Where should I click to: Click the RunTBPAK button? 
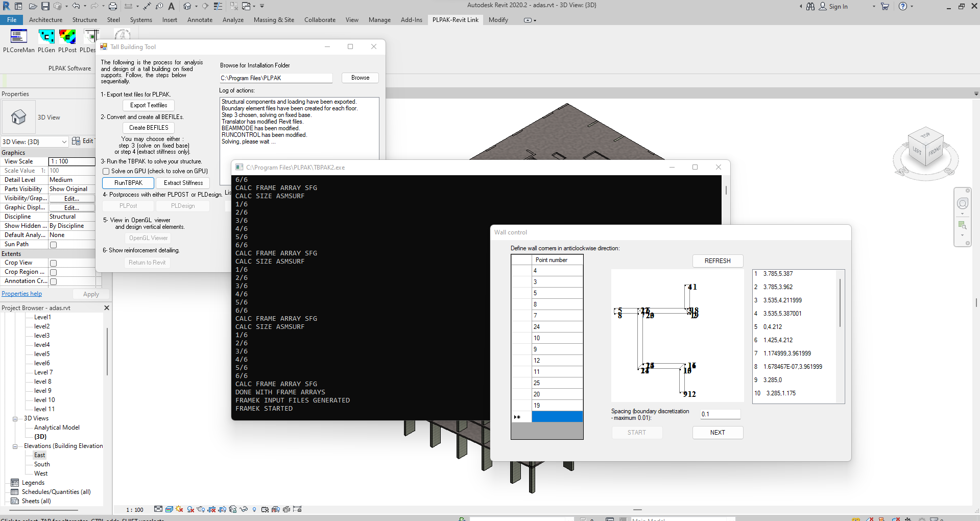[128, 183]
